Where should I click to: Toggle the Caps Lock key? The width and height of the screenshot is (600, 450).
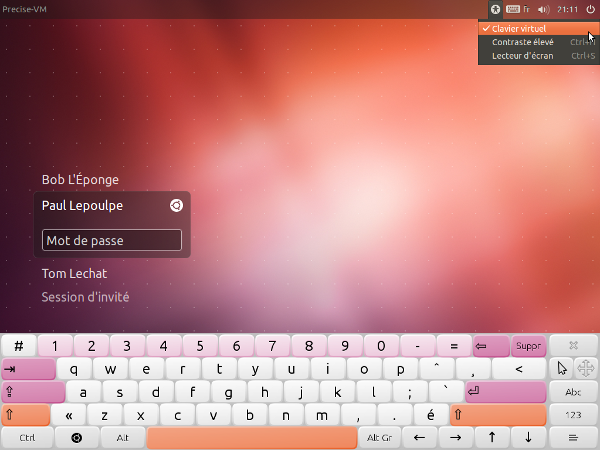click(28, 392)
